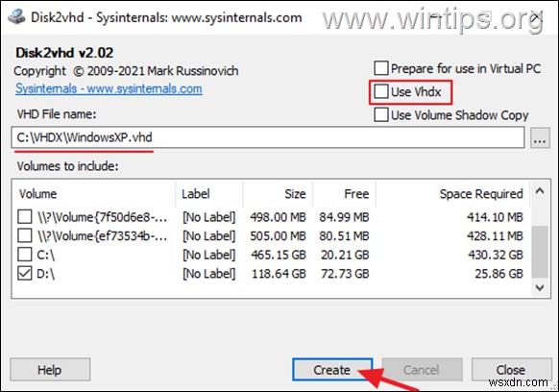This screenshot has width=559, height=392.
Task: Click the 84.99 MB free value
Action: pos(345,217)
